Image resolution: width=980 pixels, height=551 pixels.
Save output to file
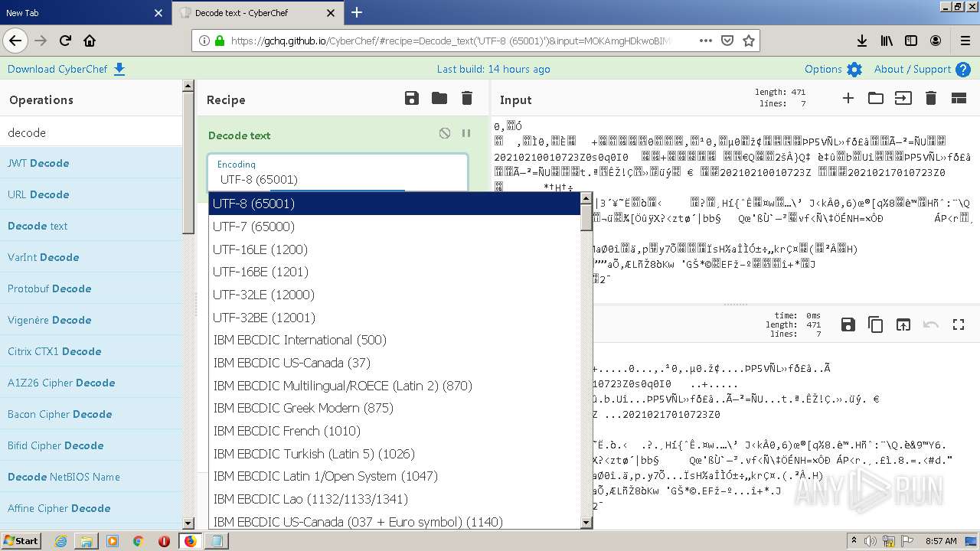coord(848,324)
